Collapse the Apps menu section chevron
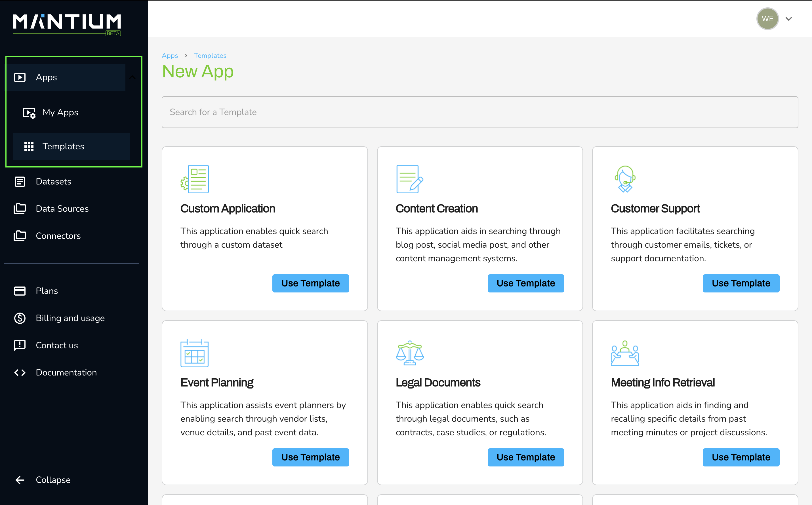Viewport: 812px width, 505px height. pos(132,77)
